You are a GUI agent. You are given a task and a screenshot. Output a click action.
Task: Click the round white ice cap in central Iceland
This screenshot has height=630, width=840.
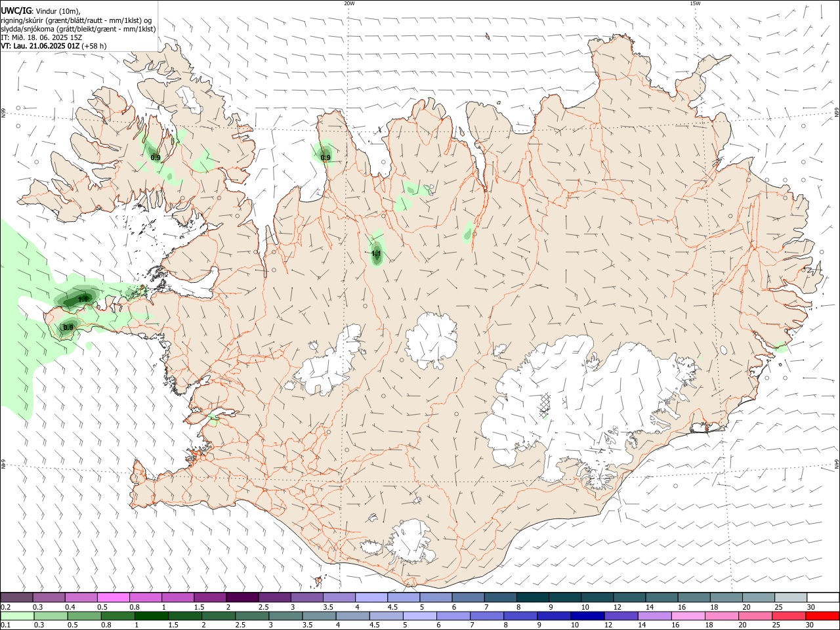(x=431, y=340)
